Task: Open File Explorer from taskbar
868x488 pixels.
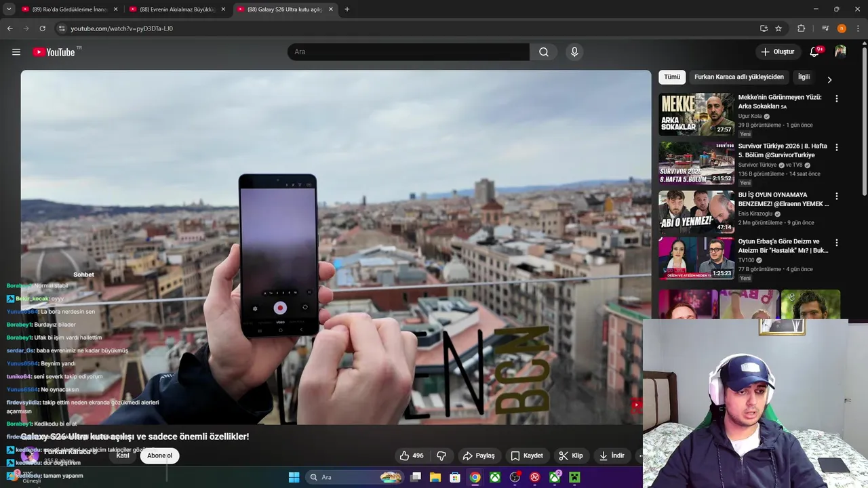Action: (435, 477)
